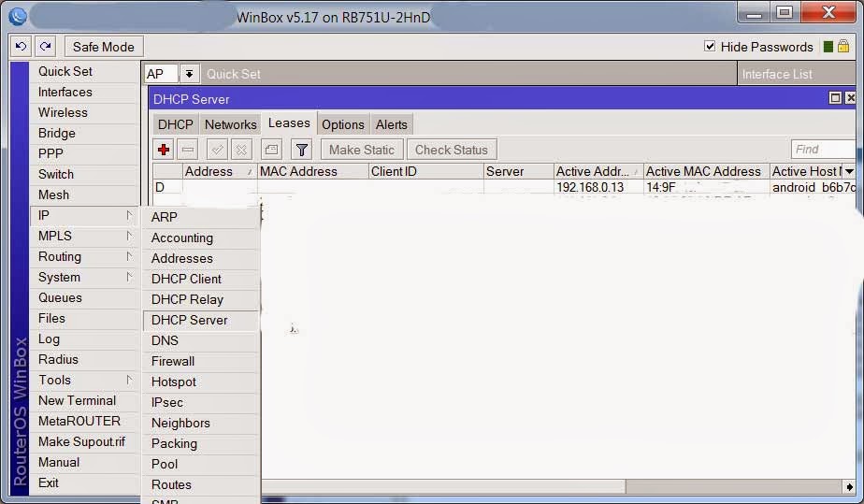Click the Check Status button
864x504 pixels.
click(x=452, y=150)
